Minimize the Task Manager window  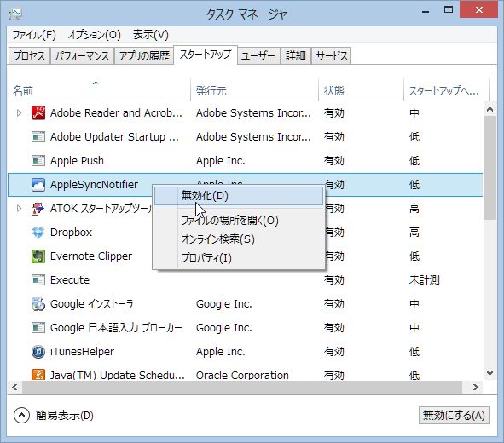pyautogui.click(x=426, y=11)
